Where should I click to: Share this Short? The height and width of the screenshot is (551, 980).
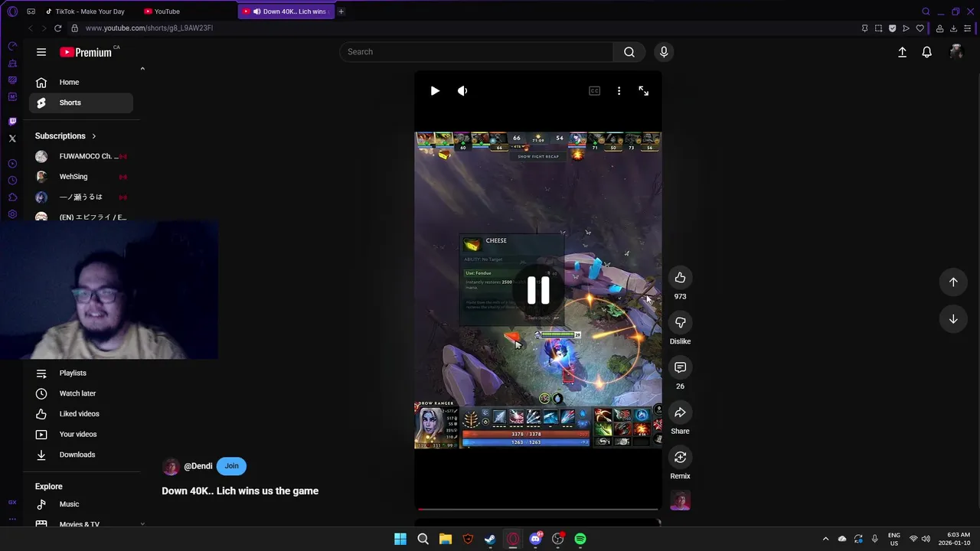pos(680,412)
